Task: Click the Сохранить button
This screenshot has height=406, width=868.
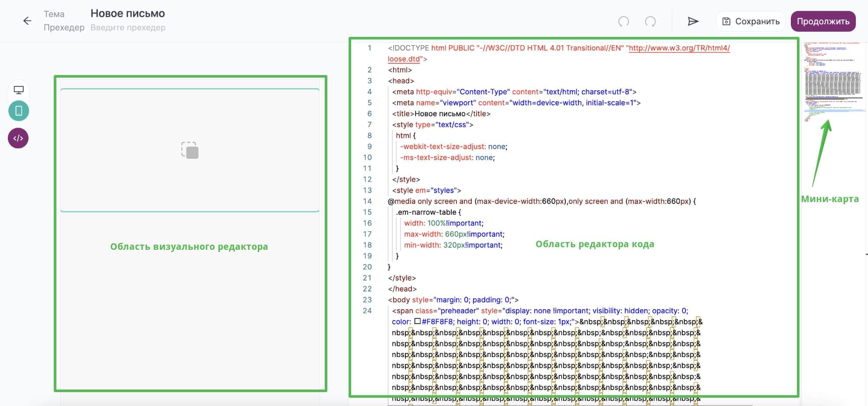Action: pyautogui.click(x=751, y=21)
